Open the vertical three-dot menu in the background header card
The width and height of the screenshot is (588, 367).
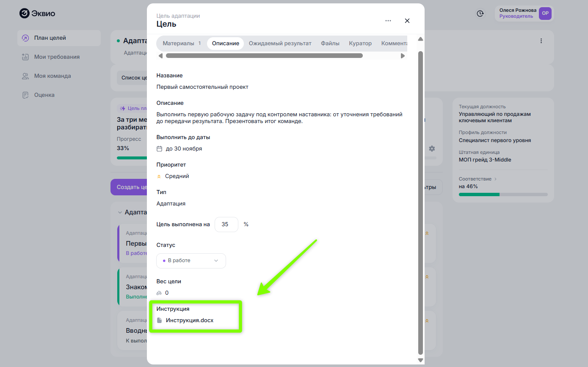click(x=541, y=41)
